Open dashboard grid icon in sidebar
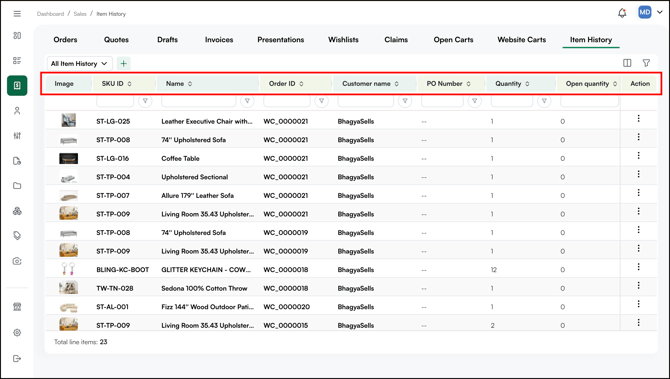Screen dimensions: 670x379 point(17,35)
